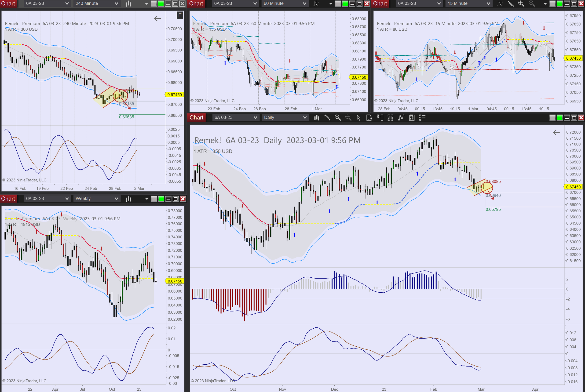Screen dimensions: 585x392
Task: Click the F button on 240 Minute chart
Action: 179,15
